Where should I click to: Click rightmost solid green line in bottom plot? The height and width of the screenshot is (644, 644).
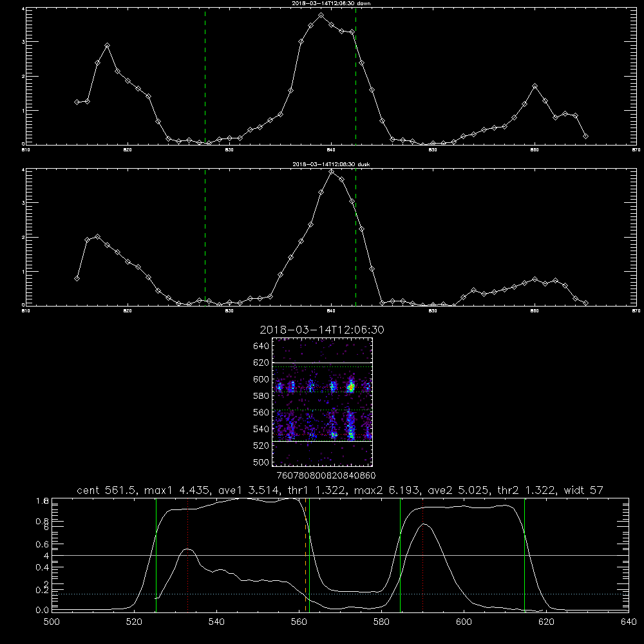524,555
